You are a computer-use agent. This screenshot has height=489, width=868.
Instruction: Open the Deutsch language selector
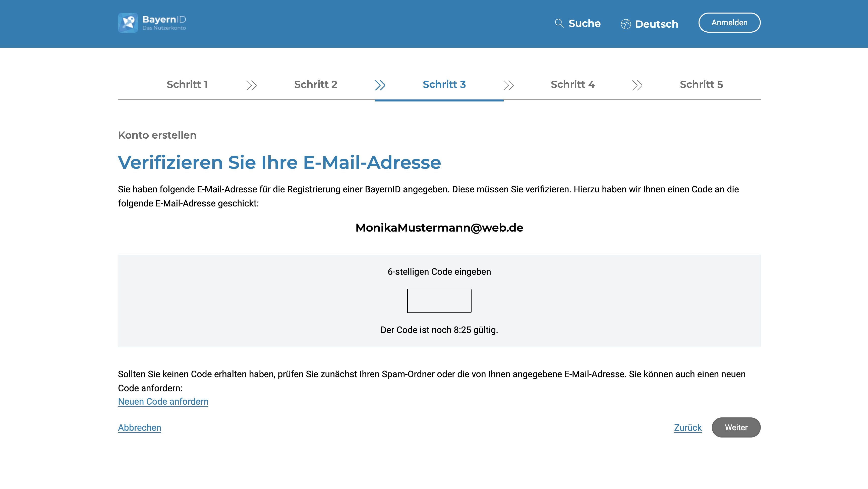point(649,24)
